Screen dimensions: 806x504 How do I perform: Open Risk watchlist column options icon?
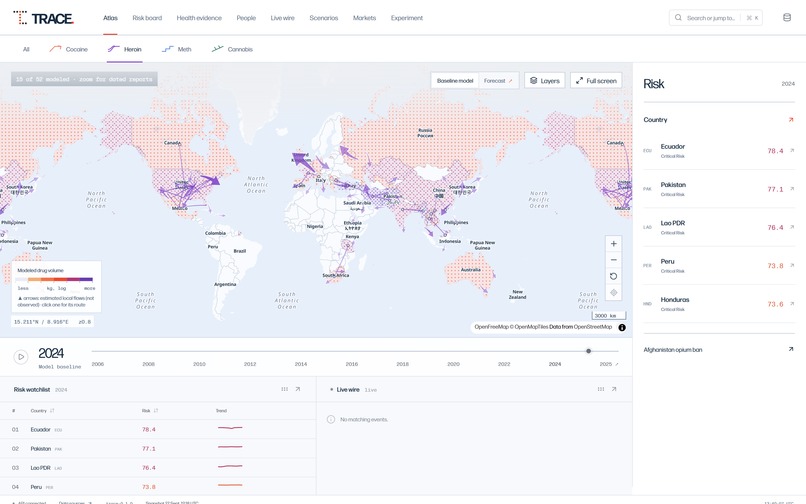284,389
